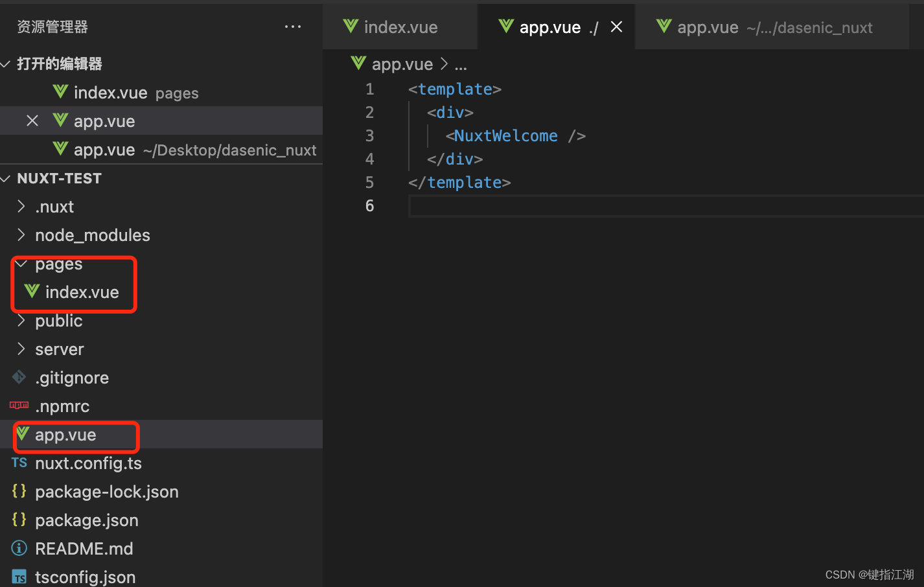Expand the .nuxt folder
Image resolution: width=924 pixels, height=587 pixels.
pyautogui.click(x=21, y=207)
